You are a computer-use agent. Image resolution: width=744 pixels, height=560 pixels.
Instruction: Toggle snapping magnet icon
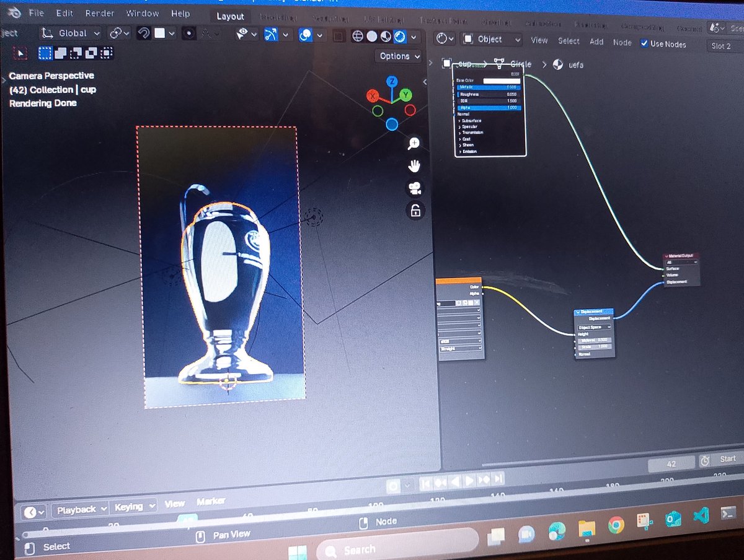[x=143, y=33]
